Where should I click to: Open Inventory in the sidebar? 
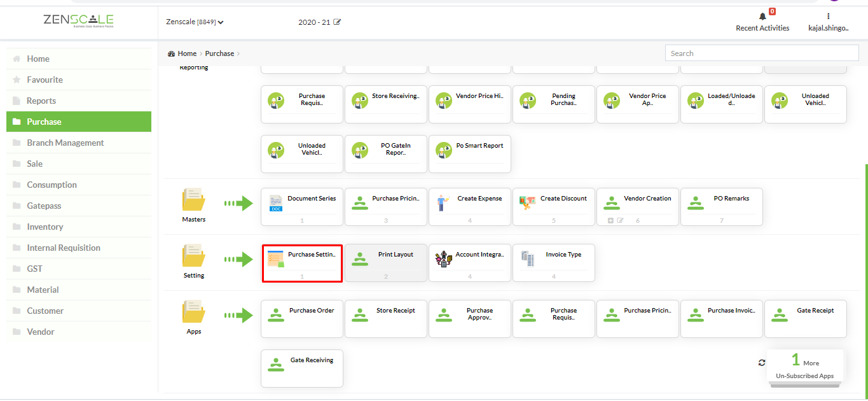coord(79,227)
